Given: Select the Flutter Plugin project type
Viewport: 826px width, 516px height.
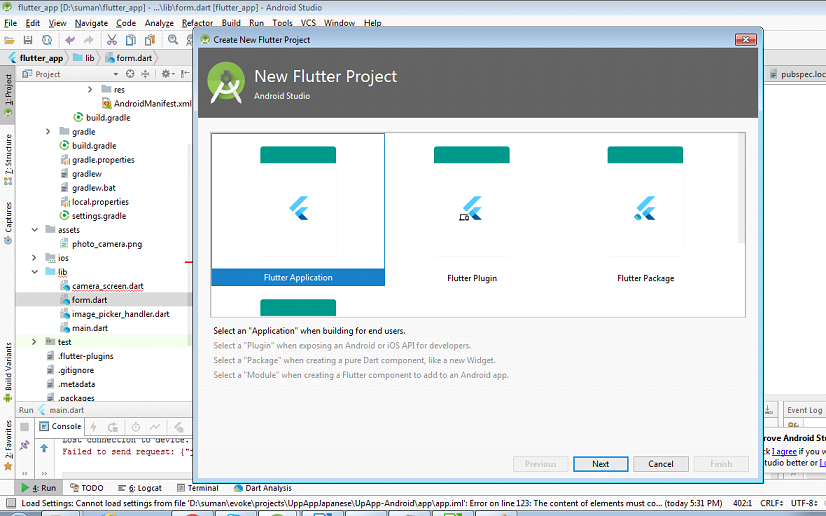Looking at the screenshot, I should (x=471, y=210).
